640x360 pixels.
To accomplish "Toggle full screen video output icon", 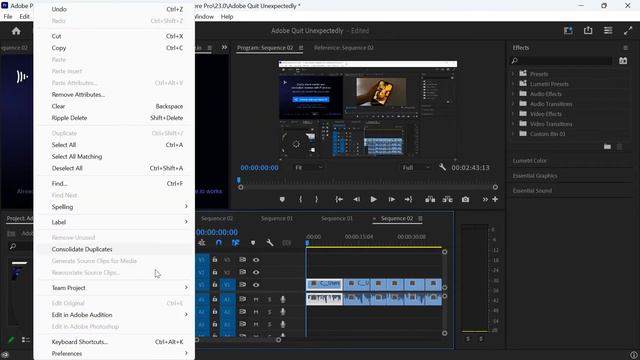I will pos(628,31).
